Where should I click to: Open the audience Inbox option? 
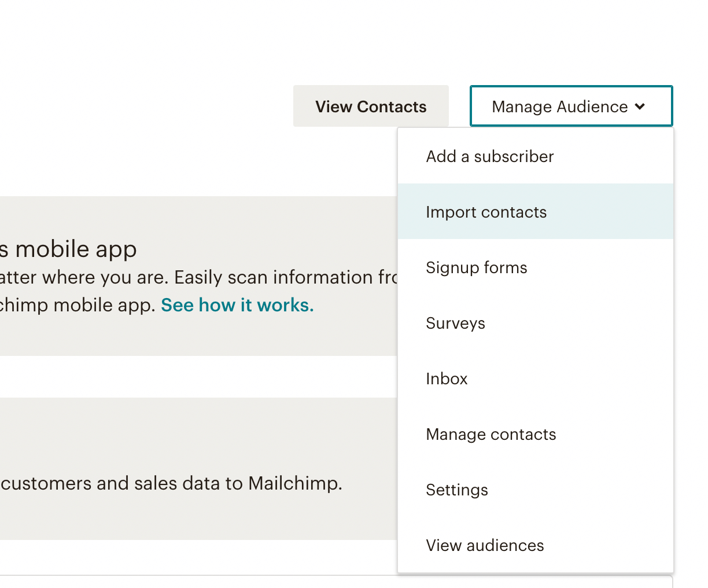click(x=447, y=378)
